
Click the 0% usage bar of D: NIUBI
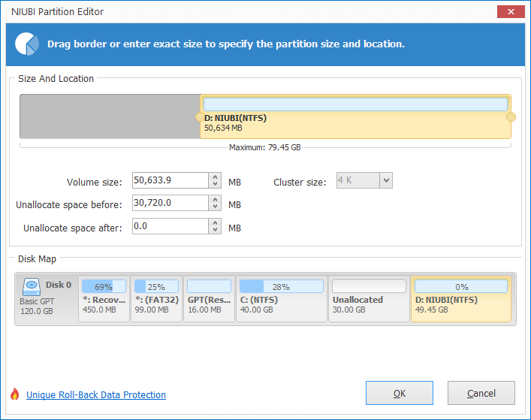[461, 286]
